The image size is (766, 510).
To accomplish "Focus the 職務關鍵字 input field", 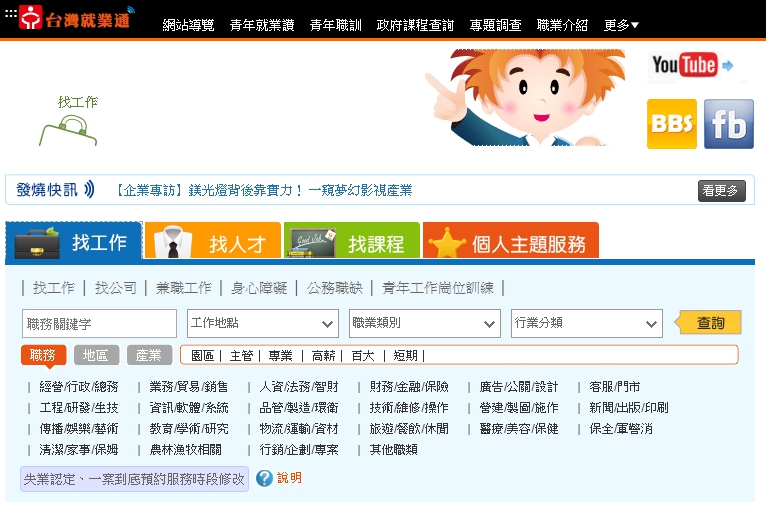I will click(99, 323).
